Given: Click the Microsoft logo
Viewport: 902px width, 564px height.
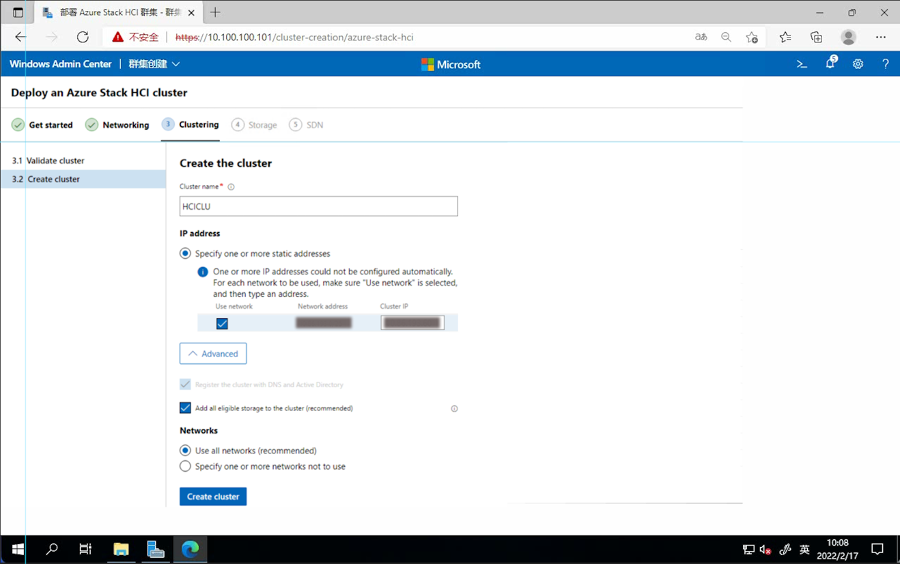Looking at the screenshot, I should pyautogui.click(x=450, y=64).
